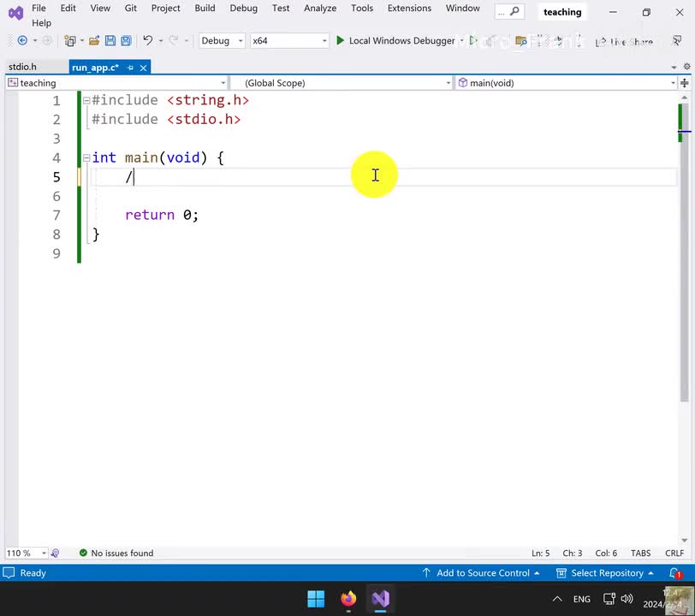The image size is (695, 616).
Task: Click the return 0; statement on line 7
Action: tap(162, 215)
